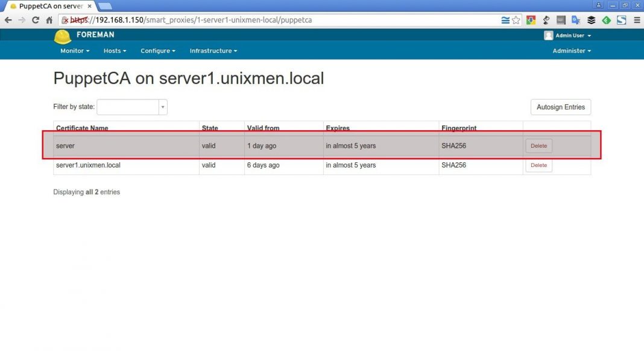
Task: Bookmark this page with the star icon
Action: tap(516, 20)
